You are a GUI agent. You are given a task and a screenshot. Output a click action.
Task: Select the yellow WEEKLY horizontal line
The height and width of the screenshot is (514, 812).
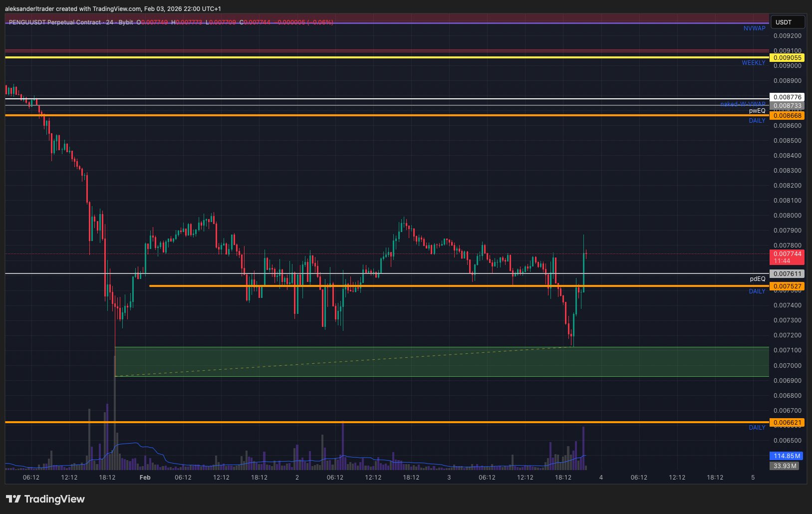387,57
